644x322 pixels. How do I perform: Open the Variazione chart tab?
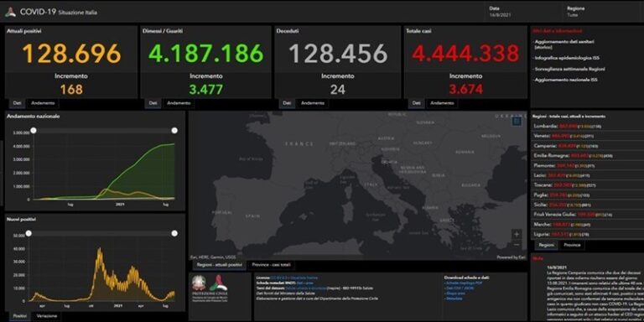(x=47, y=316)
